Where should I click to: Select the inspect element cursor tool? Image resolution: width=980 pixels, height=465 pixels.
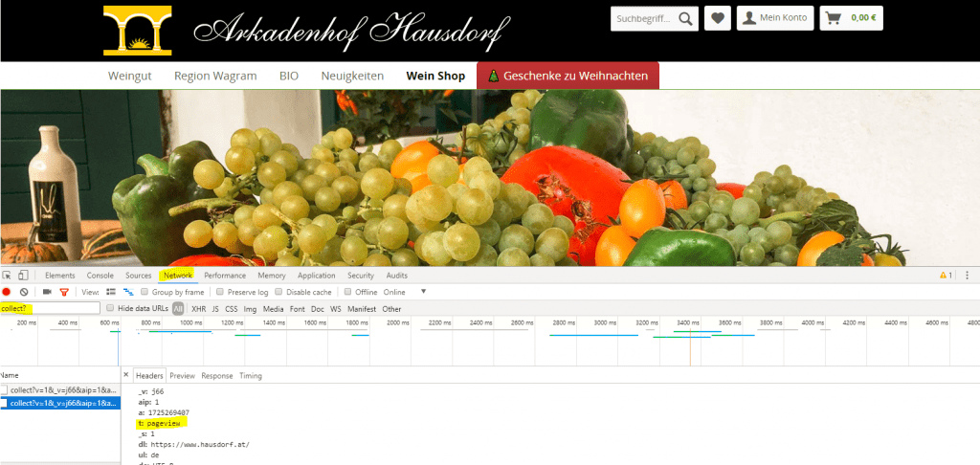point(8,276)
